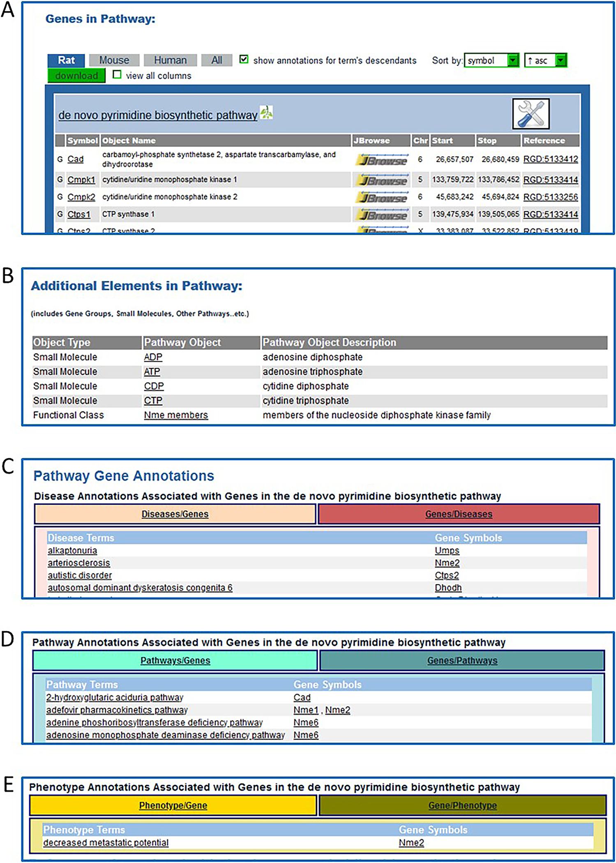
Task: Switch to the Human species tab
Action: [170, 60]
